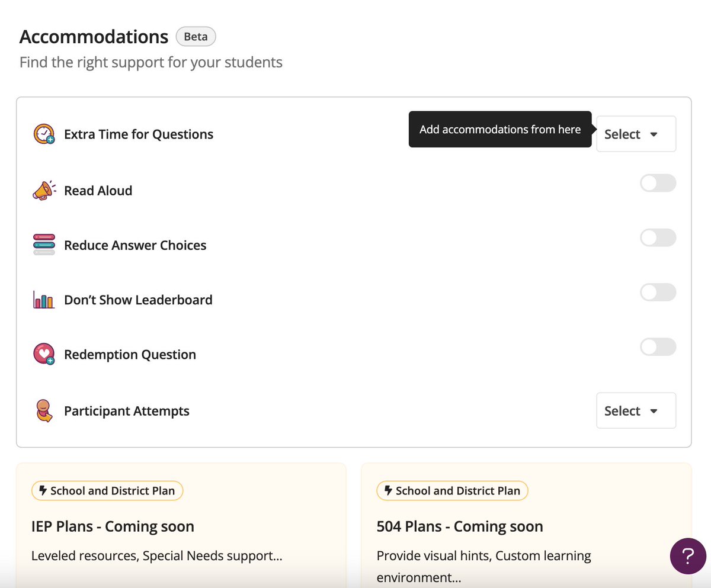Click the Read Aloud megaphone icon

point(44,191)
